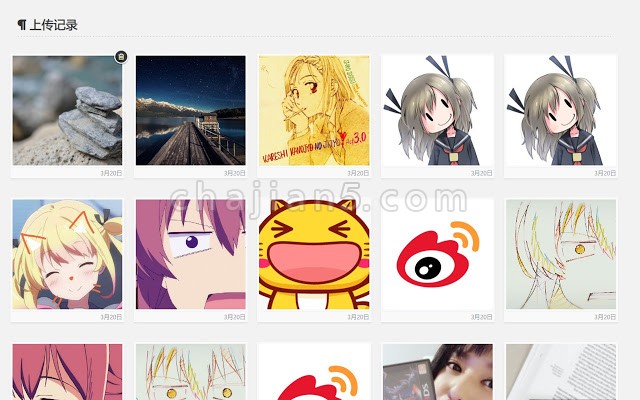Click the delete icon on the stacked stones image

tap(121, 57)
